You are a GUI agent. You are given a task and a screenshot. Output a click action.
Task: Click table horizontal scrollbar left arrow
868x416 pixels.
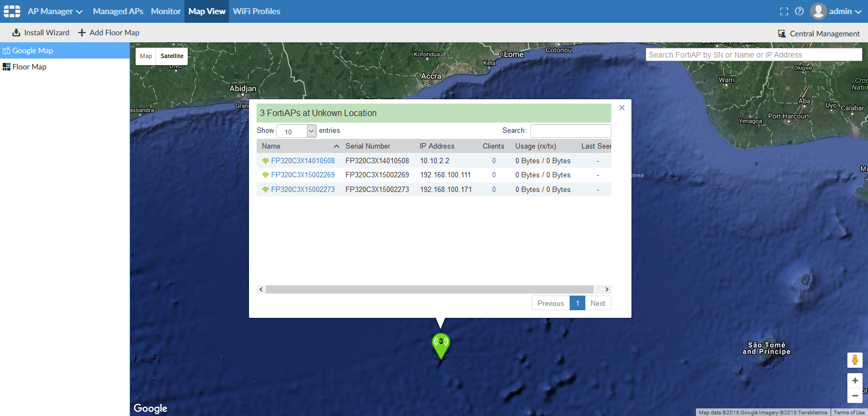click(261, 289)
